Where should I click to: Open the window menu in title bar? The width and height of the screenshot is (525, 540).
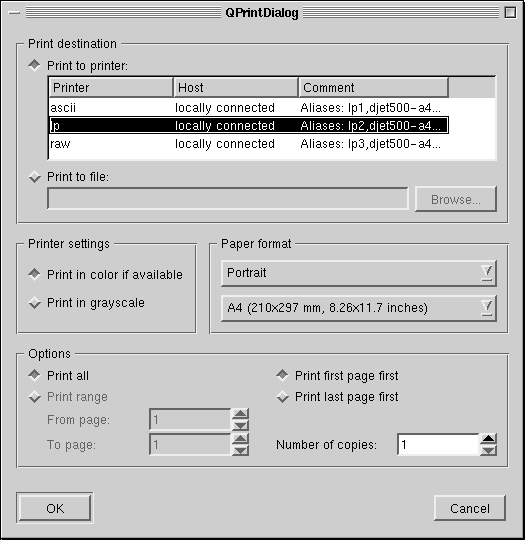point(14,13)
